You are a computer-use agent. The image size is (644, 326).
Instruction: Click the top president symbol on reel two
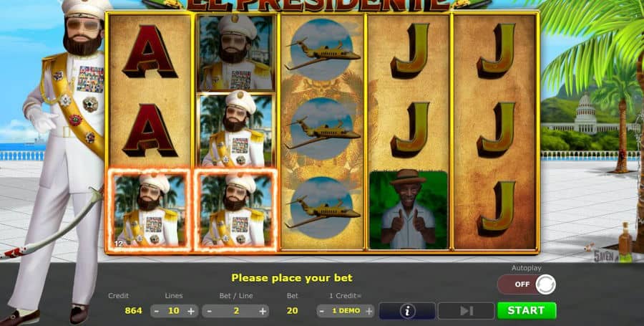coord(235,53)
